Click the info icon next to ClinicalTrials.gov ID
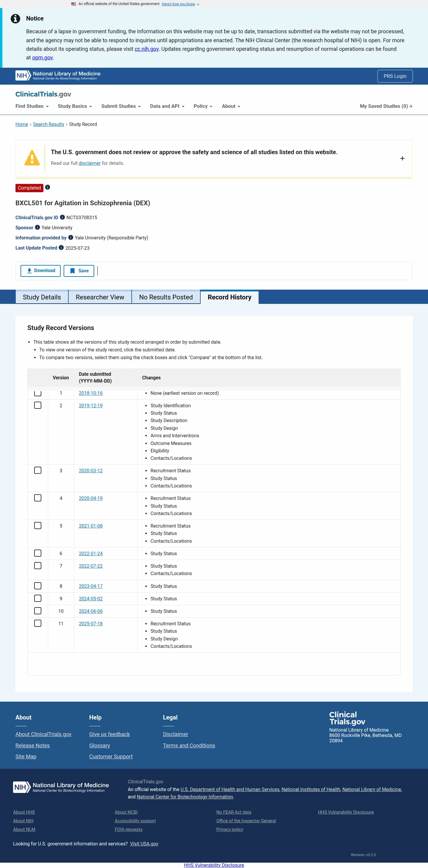 tap(62, 217)
